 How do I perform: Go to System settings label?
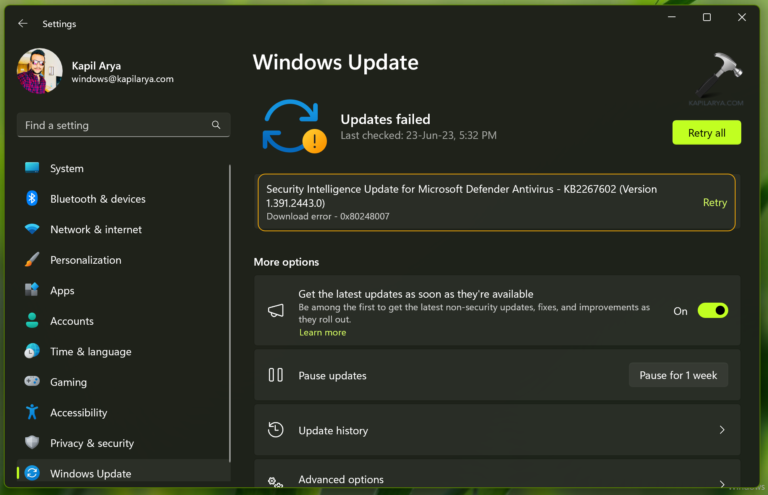coord(67,168)
